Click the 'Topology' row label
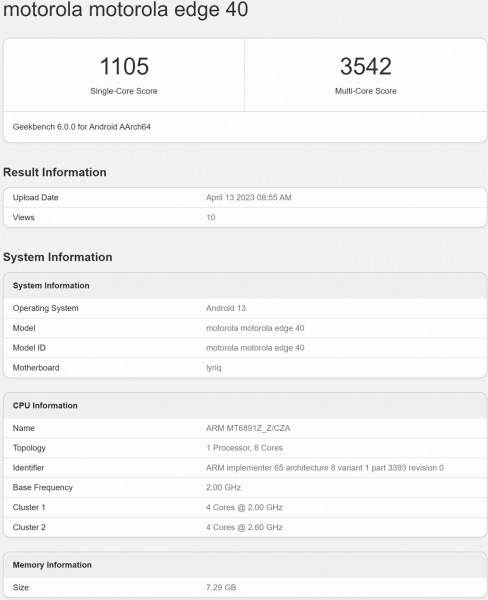This screenshot has width=488, height=600. 29,448
